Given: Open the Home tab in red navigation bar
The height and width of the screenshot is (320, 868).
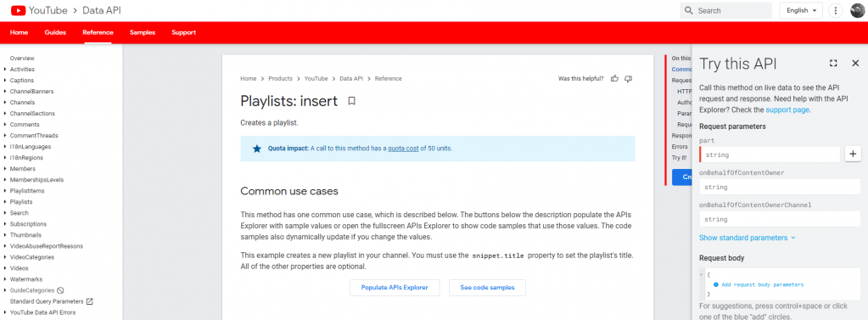Looking at the screenshot, I should [x=19, y=32].
